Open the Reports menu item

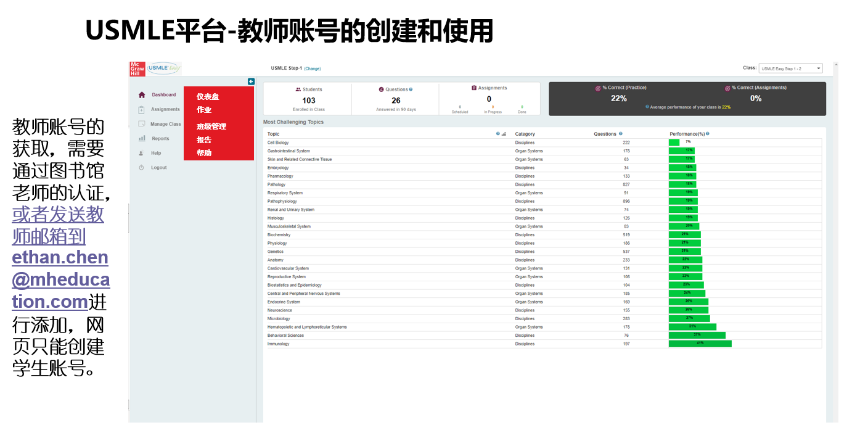[160, 139]
